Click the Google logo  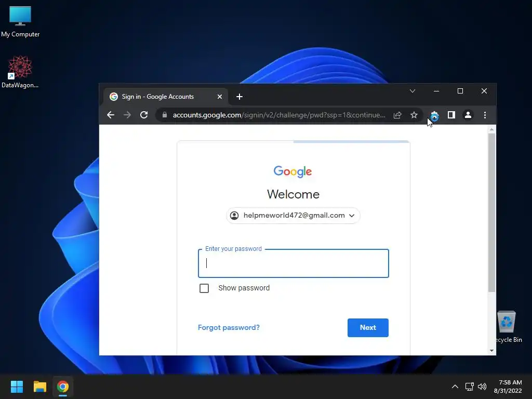pos(293,171)
